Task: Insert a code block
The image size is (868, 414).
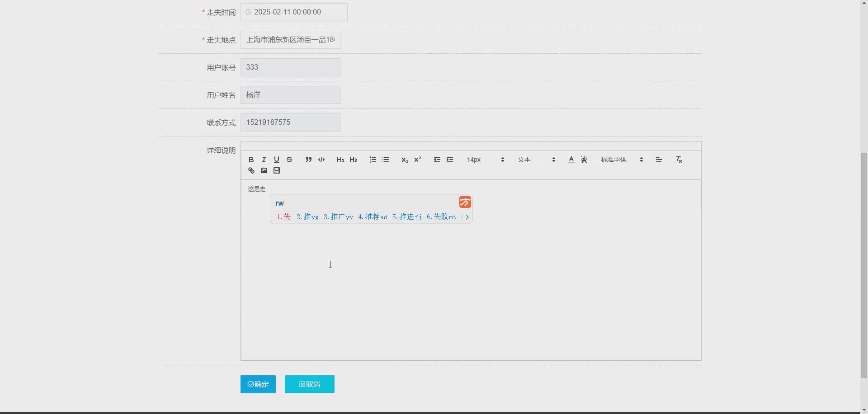Action: (x=321, y=159)
